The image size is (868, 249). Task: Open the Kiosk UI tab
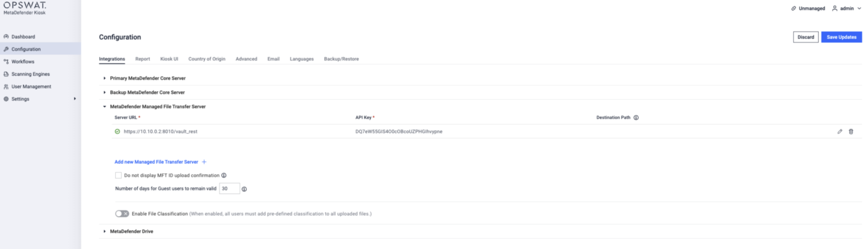click(169, 59)
